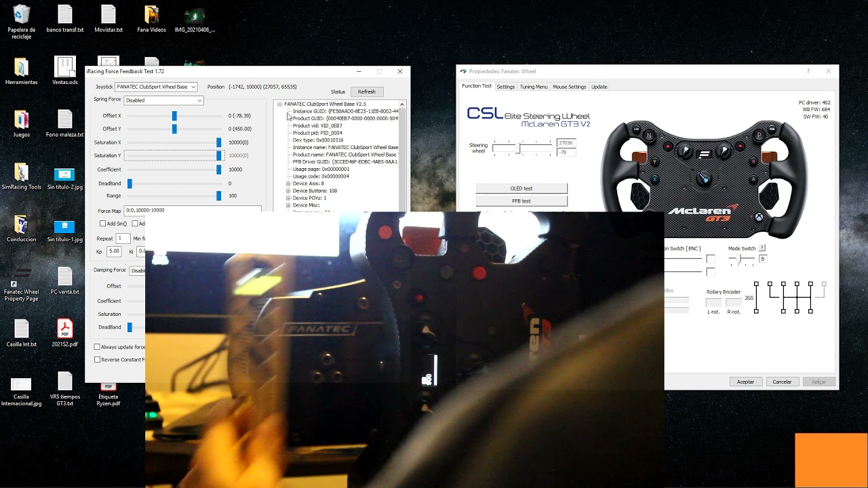Click the device tree vertical scrollbar

(x=402, y=156)
